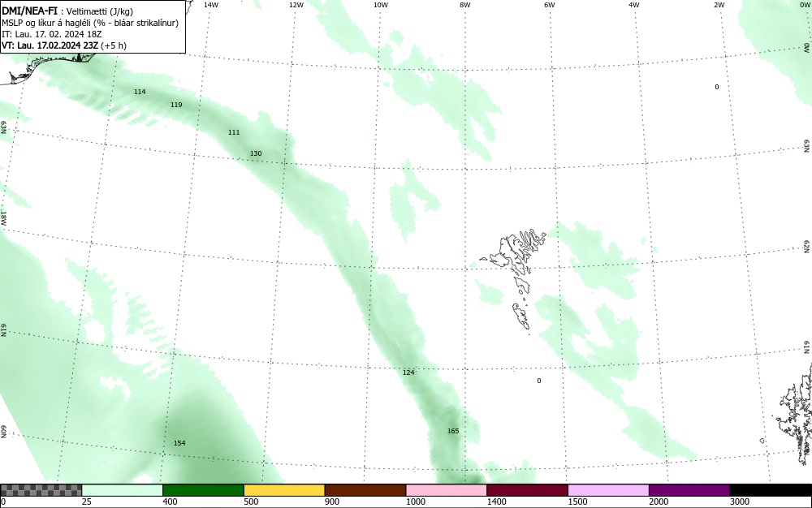Viewport: 812px width, 508px height.
Task: Click the black 3000 legend swatch
Action: click(771, 490)
